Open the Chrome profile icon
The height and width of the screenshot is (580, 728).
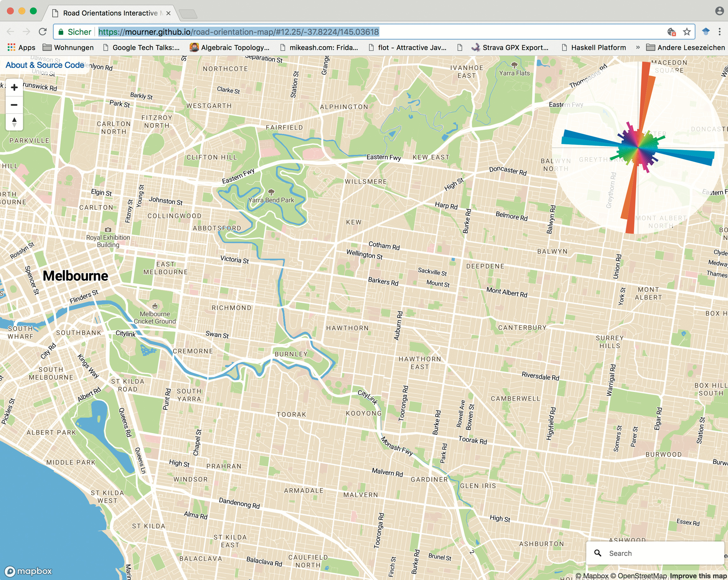[719, 11]
